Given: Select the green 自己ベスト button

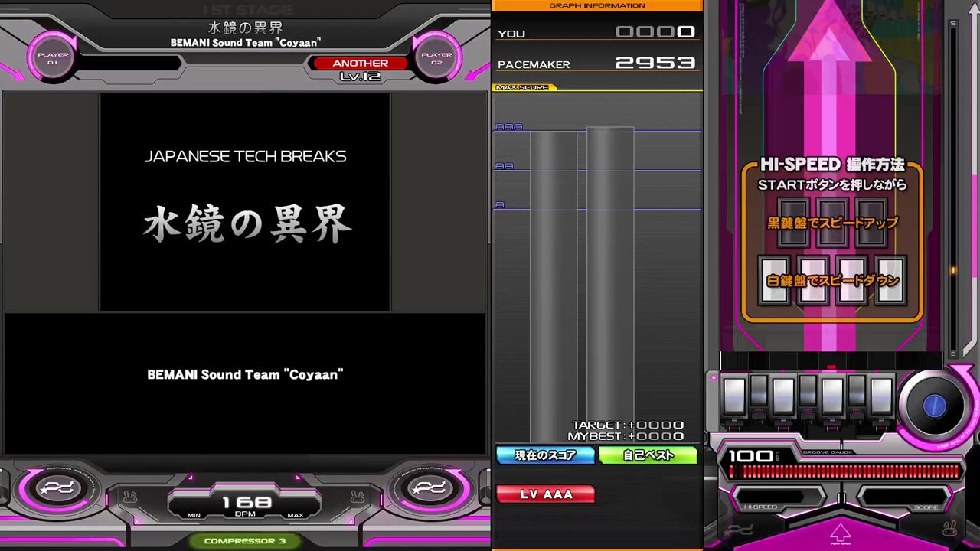Looking at the screenshot, I should (648, 455).
